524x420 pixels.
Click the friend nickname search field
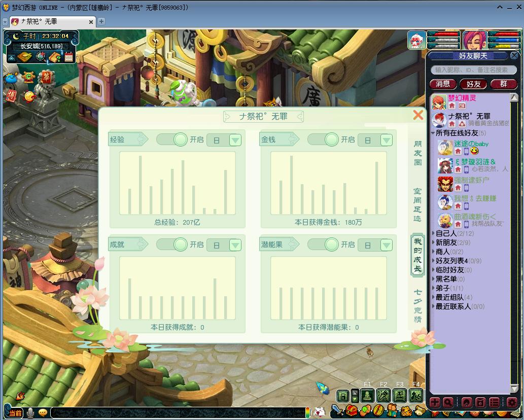point(473,70)
